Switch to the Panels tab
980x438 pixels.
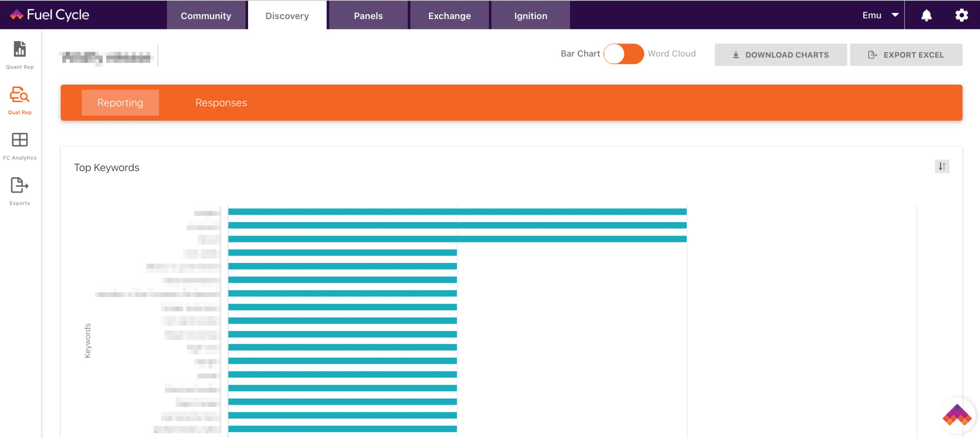pos(368,15)
